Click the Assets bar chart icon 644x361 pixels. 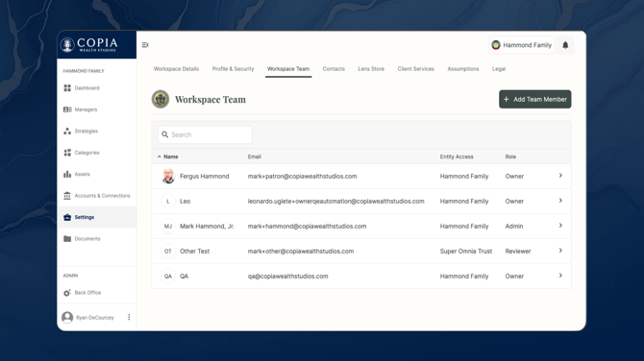click(67, 175)
